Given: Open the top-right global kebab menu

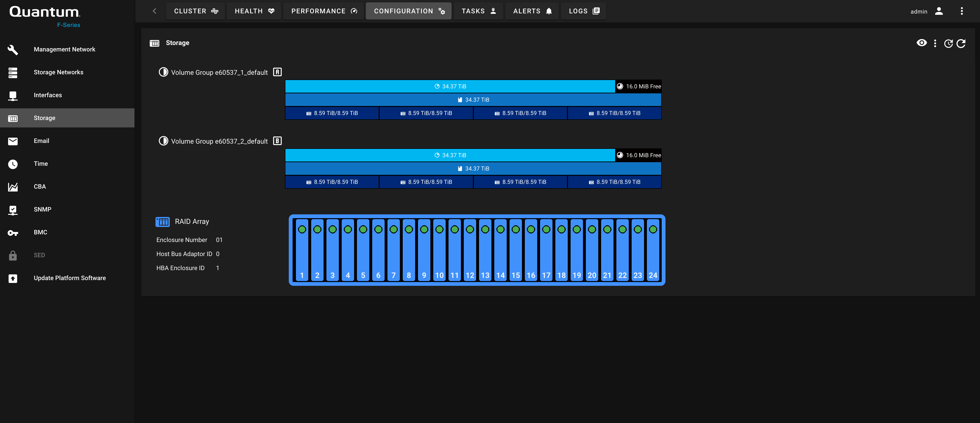Looking at the screenshot, I should [962, 11].
